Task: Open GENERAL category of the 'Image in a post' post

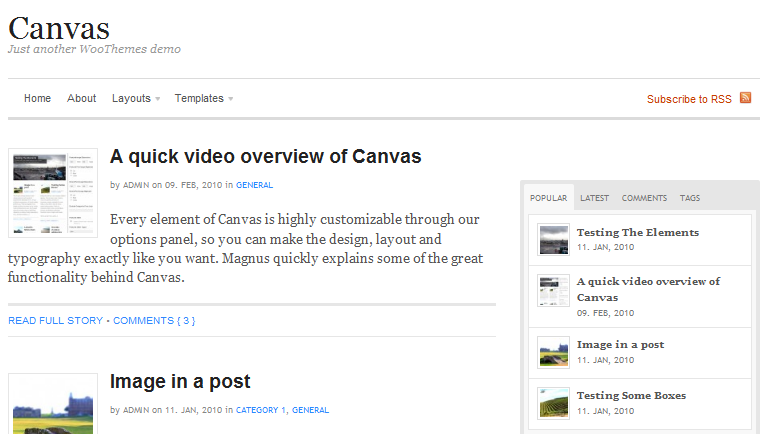Action: point(310,410)
